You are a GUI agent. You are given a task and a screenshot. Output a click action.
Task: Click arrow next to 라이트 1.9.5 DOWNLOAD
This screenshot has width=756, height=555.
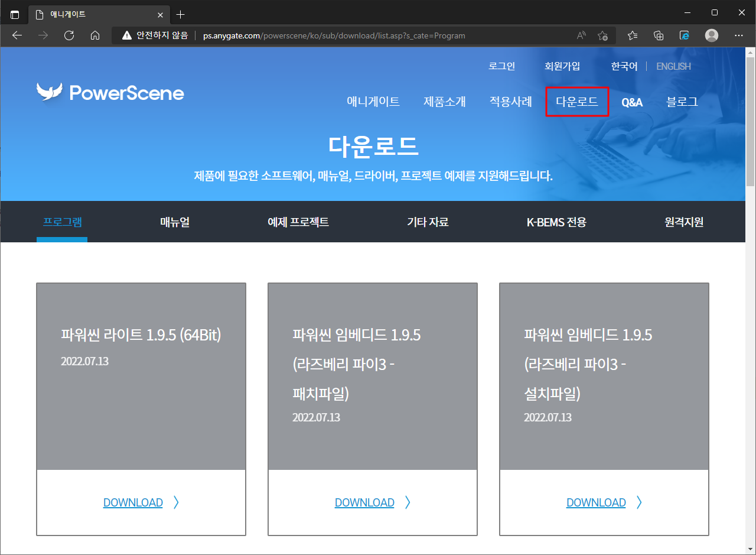176,502
